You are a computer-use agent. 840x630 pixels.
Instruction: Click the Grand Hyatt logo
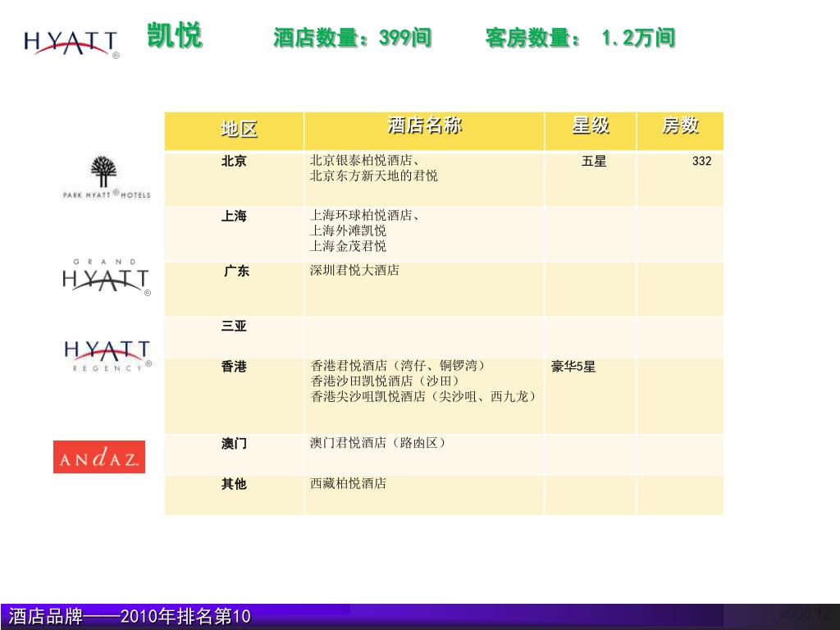point(107,277)
